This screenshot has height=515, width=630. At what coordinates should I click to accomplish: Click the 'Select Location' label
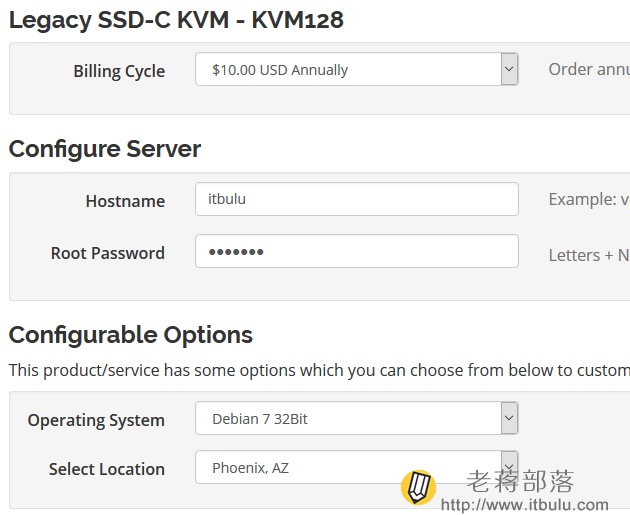(107, 469)
